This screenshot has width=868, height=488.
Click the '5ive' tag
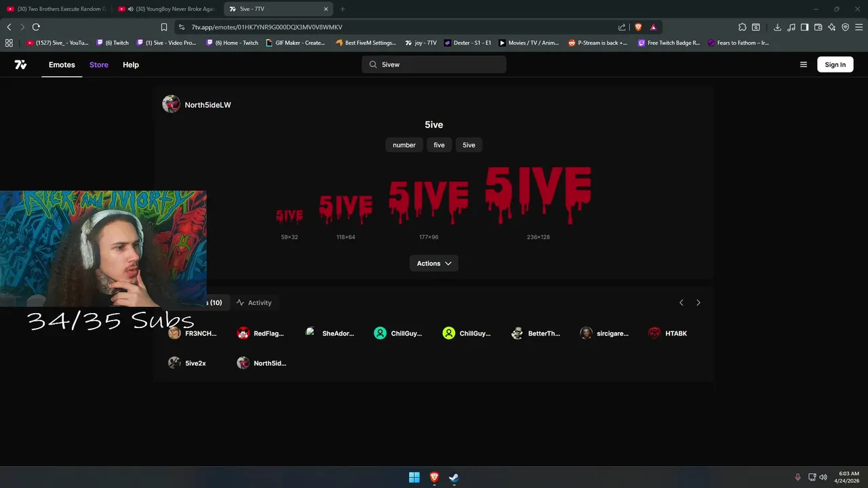(469, 145)
